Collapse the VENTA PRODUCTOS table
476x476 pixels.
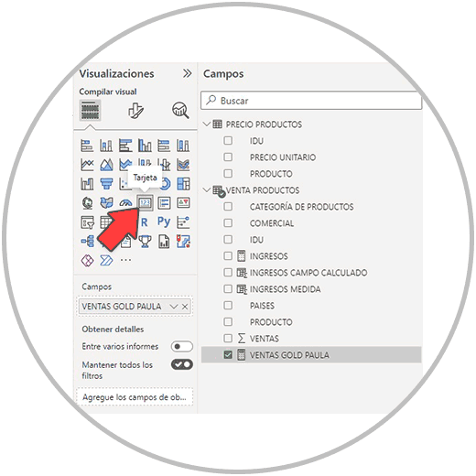(207, 190)
